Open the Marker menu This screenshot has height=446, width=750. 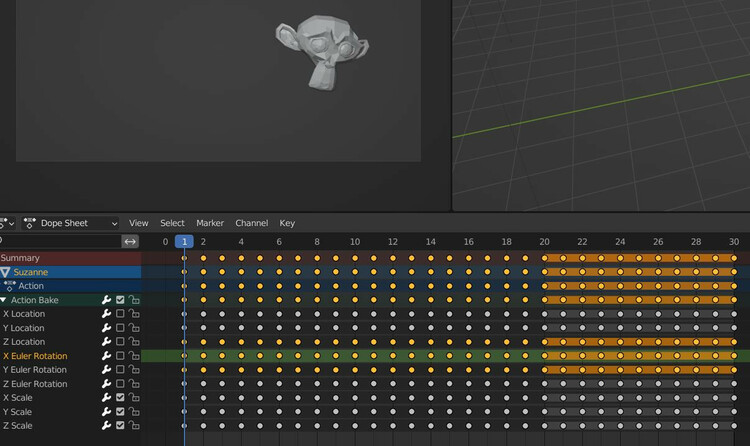(x=210, y=223)
